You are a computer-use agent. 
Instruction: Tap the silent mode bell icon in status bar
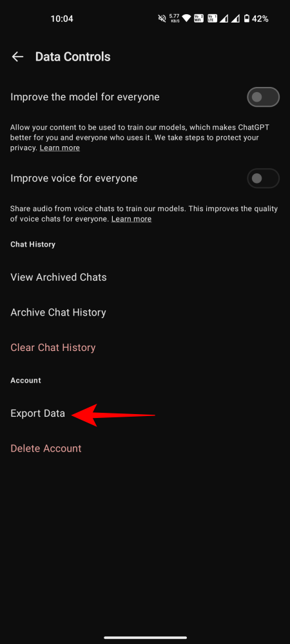click(x=161, y=19)
